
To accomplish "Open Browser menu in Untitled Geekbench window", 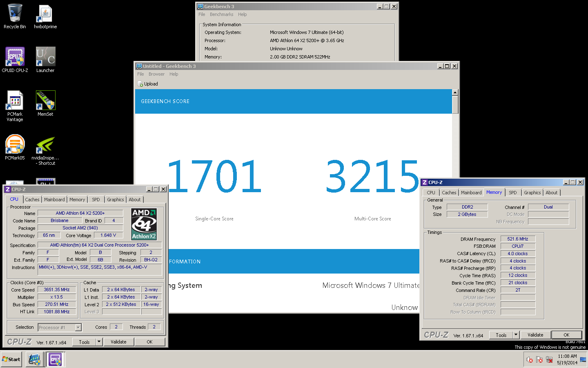I will click(156, 74).
